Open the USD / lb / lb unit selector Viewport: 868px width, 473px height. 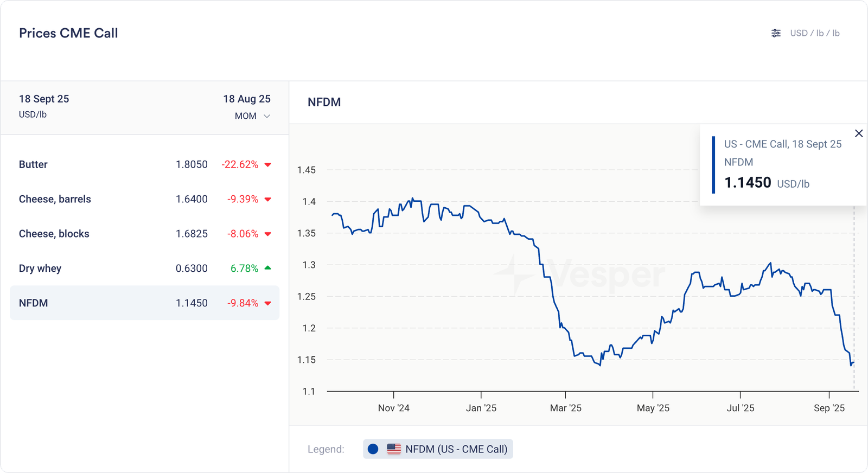tap(814, 33)
